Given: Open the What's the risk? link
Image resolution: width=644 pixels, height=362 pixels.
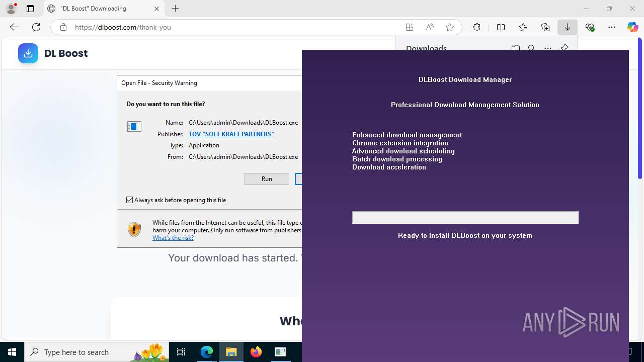Looking at the screenshot, I should coord(173,238).
